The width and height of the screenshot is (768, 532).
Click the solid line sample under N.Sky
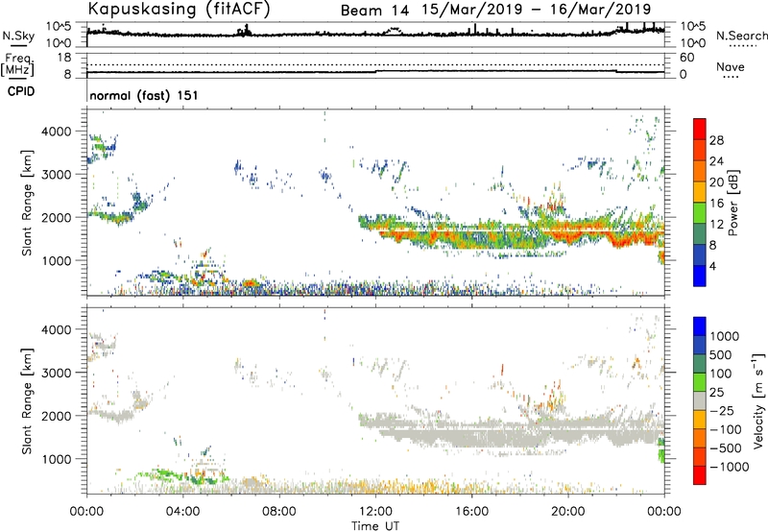pyautogui.click(x=18, y=46)
